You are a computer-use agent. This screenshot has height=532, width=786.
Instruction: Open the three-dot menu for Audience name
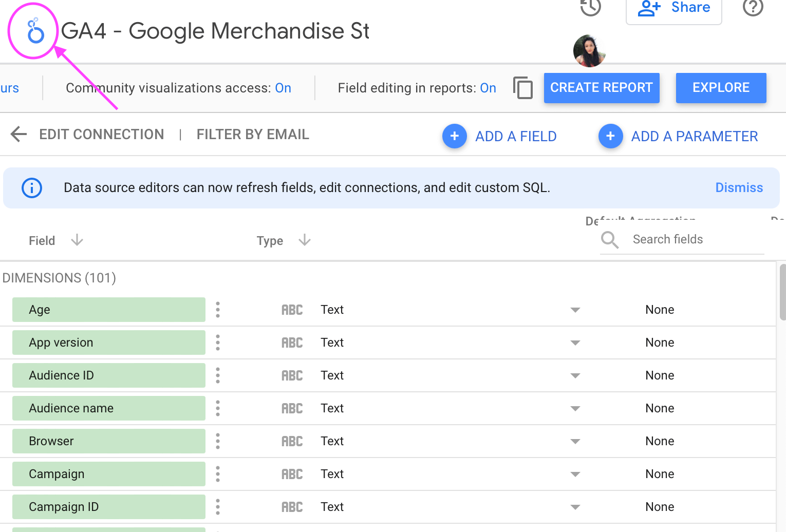[218, 408]
